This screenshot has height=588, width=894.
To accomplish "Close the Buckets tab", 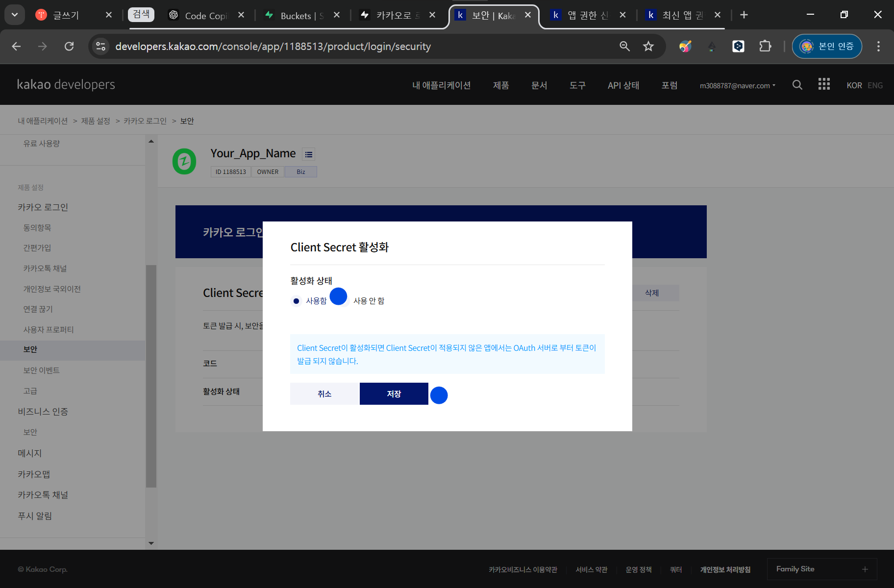I will click(337, 15).
